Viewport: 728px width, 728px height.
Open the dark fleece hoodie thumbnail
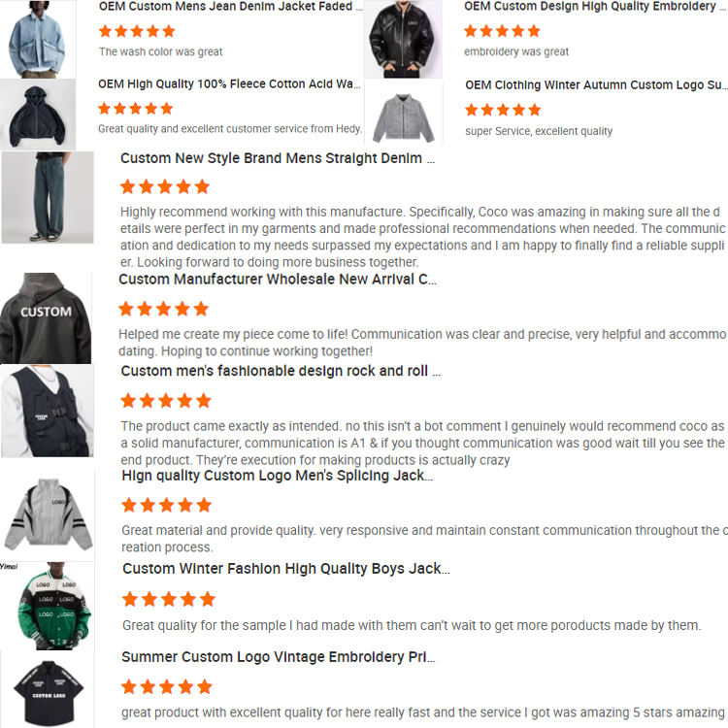click(38, 115)
